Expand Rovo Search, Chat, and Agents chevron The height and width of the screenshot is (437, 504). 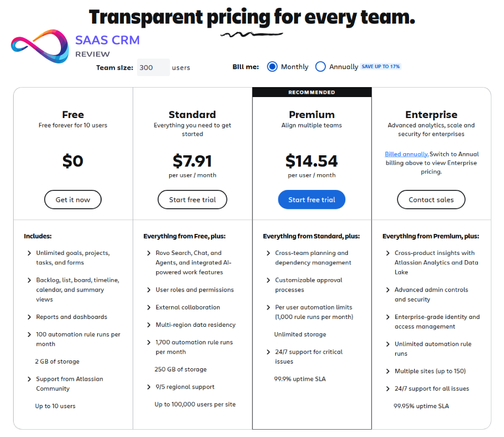[149, 253]
